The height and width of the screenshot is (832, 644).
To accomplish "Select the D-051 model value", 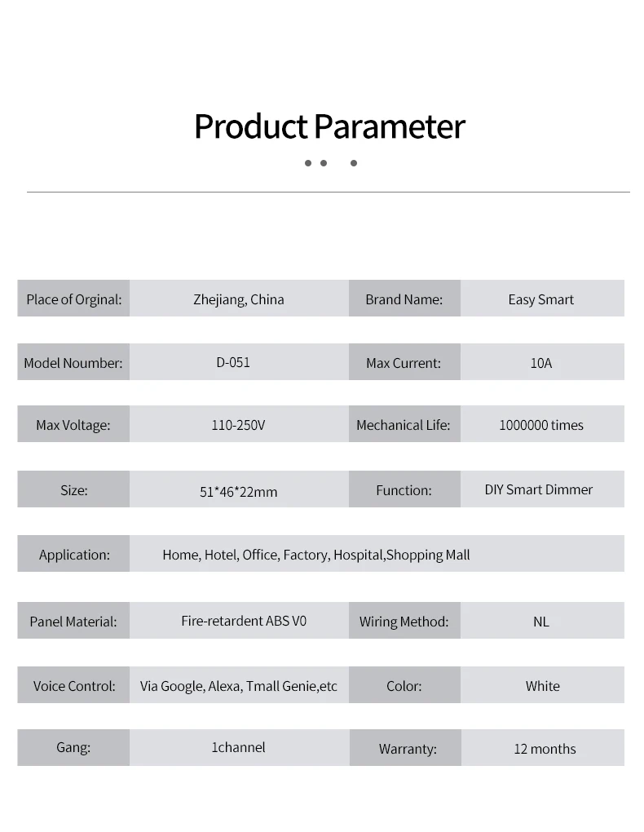I will (233, 362).
